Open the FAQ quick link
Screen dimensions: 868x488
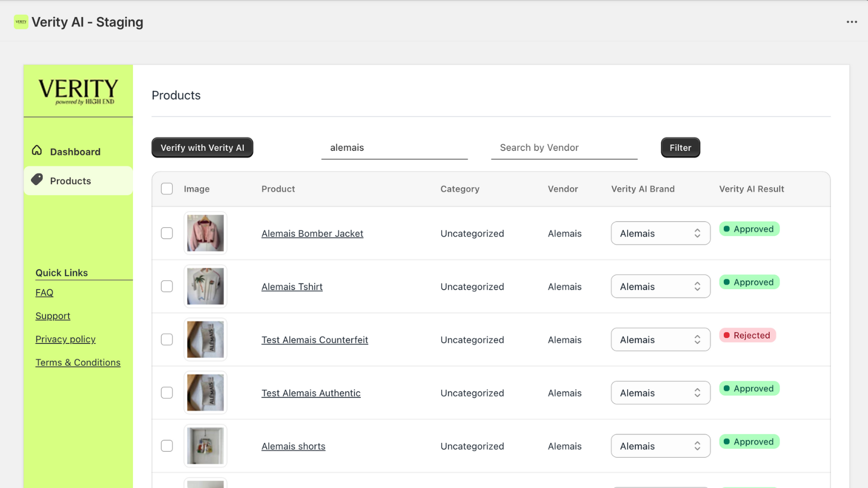point(44,293)
